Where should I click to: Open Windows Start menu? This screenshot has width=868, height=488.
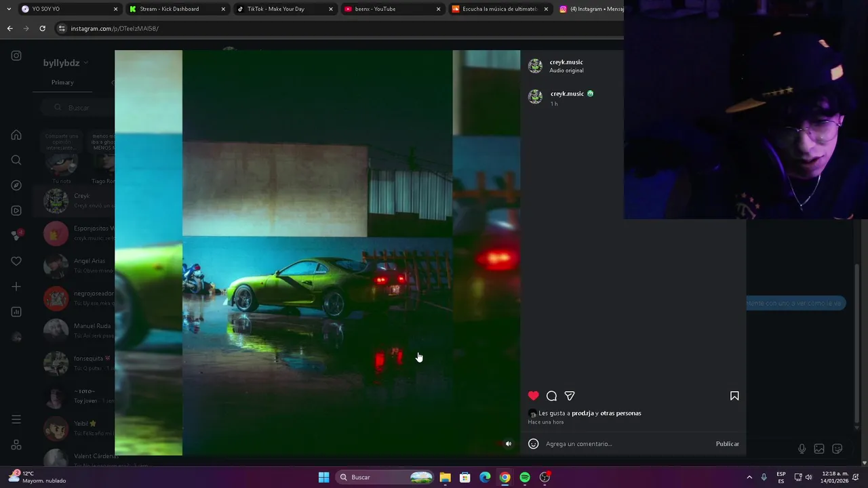point(323,477)
